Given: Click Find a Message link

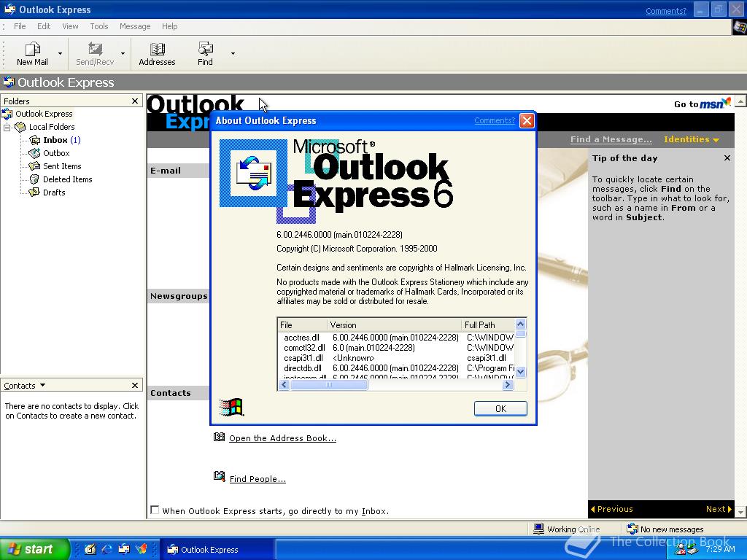Looking at the screenshot, I should (x=611, y=139).
